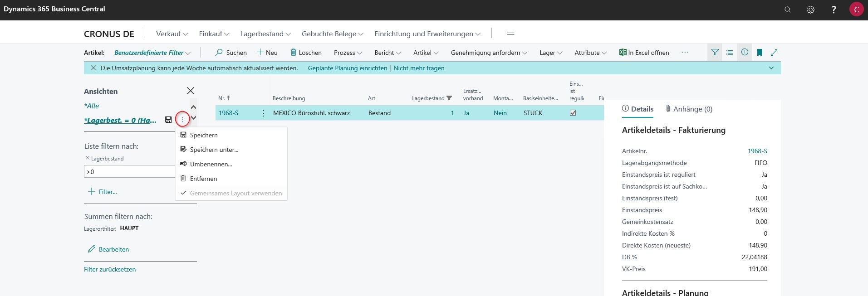Click the view options three-dot button

182,120
